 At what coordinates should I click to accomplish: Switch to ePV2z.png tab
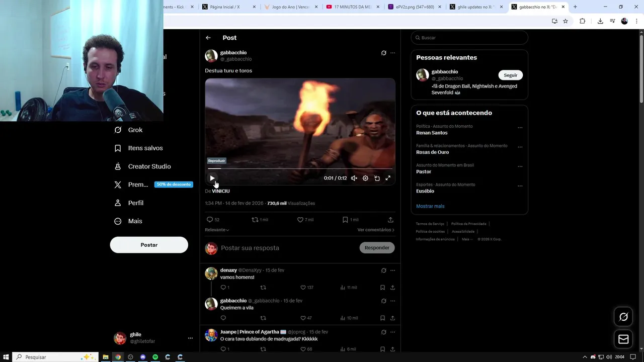(x=415, y=7)
